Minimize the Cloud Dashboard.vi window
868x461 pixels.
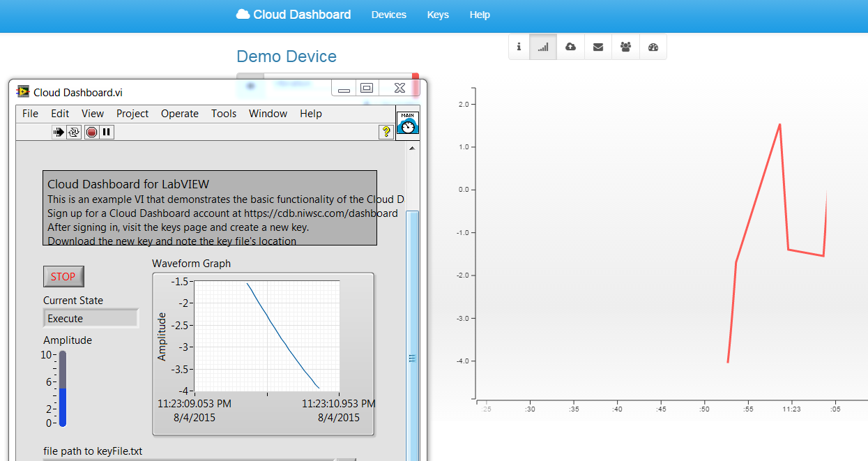pyautogui.click(x=344, y=89)
